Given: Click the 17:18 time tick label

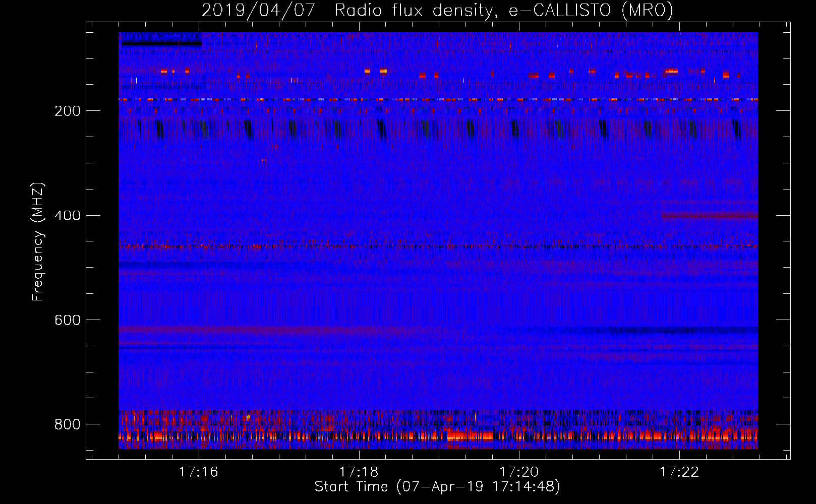Looking at the screenshot, I should tap(359, 472).
